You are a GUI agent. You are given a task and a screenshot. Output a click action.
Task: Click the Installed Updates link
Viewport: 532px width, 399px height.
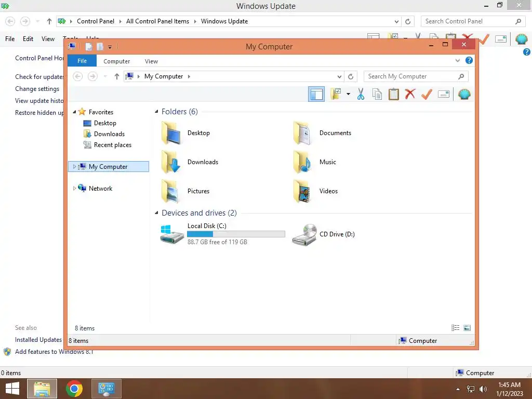(x=38, y=340)
